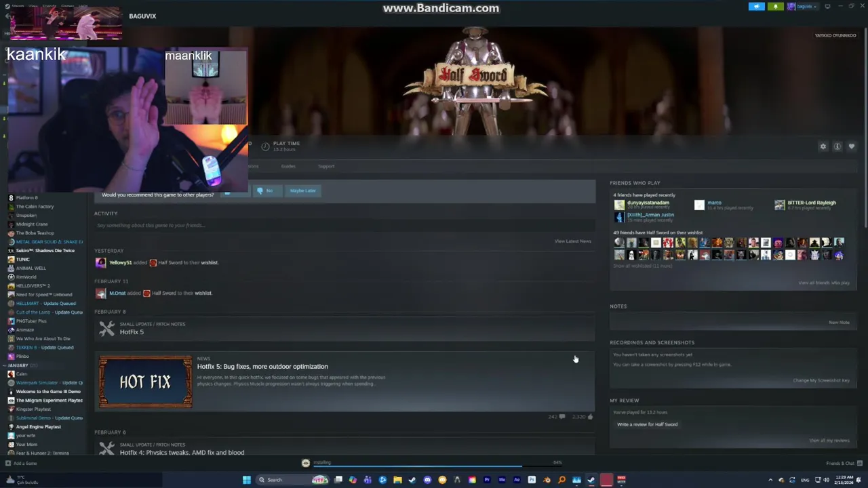868x488 pixels.
Task: Click thumbs-up on Hotfix 5 news
Action: [590, 417]
